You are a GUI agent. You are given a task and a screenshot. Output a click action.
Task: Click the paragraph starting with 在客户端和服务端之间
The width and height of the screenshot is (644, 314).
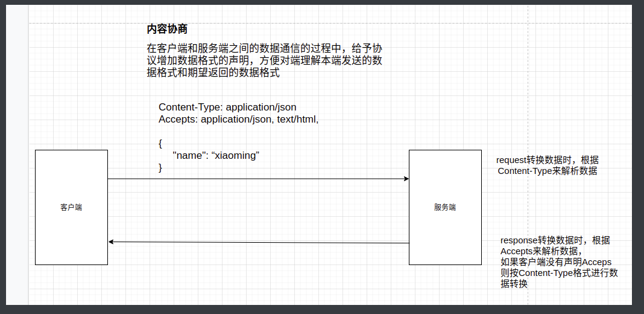[x=265, y=61]
